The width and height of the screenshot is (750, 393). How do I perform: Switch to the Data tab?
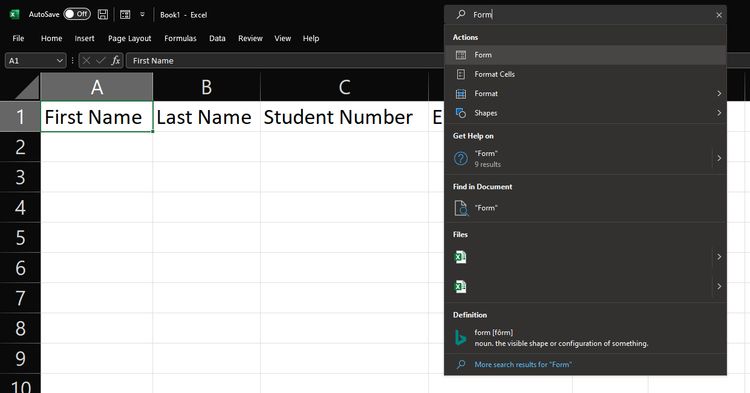217,38
